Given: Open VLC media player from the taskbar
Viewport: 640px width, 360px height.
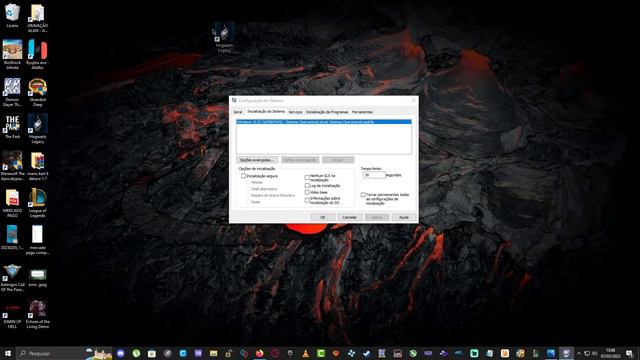Looking at the screenshot, I should point(305,353).
